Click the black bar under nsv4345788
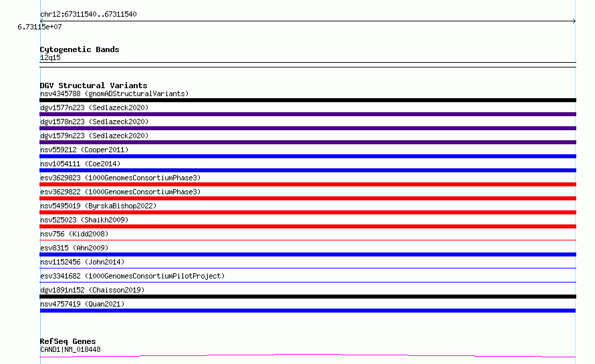This screenshot has height=364, width=595. [308, 100]
